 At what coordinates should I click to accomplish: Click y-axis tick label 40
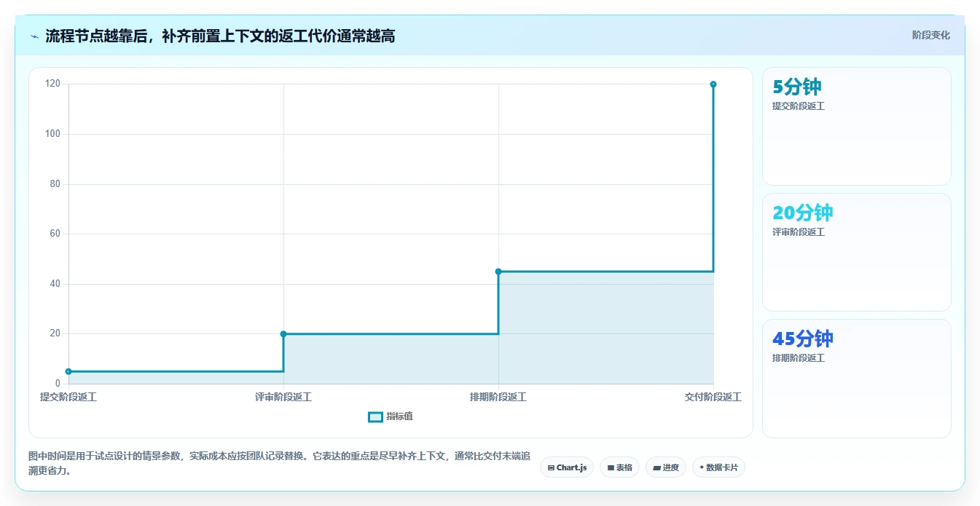[x=55, y=284]
